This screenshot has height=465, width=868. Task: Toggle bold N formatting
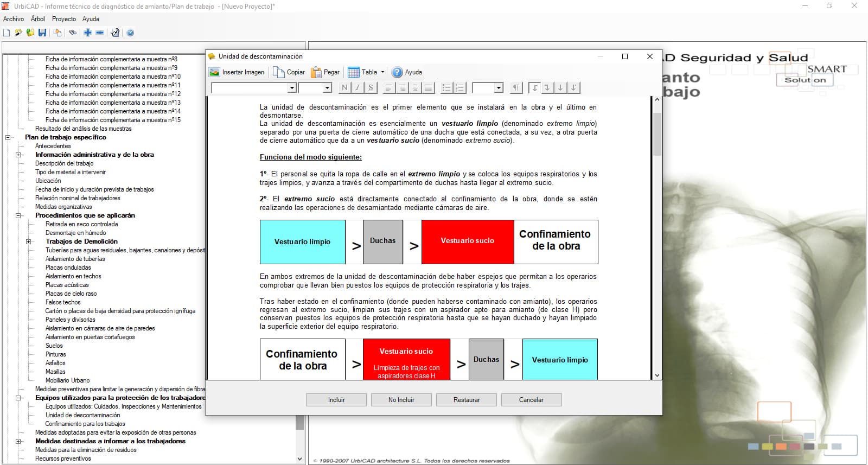tap(345, 88)
